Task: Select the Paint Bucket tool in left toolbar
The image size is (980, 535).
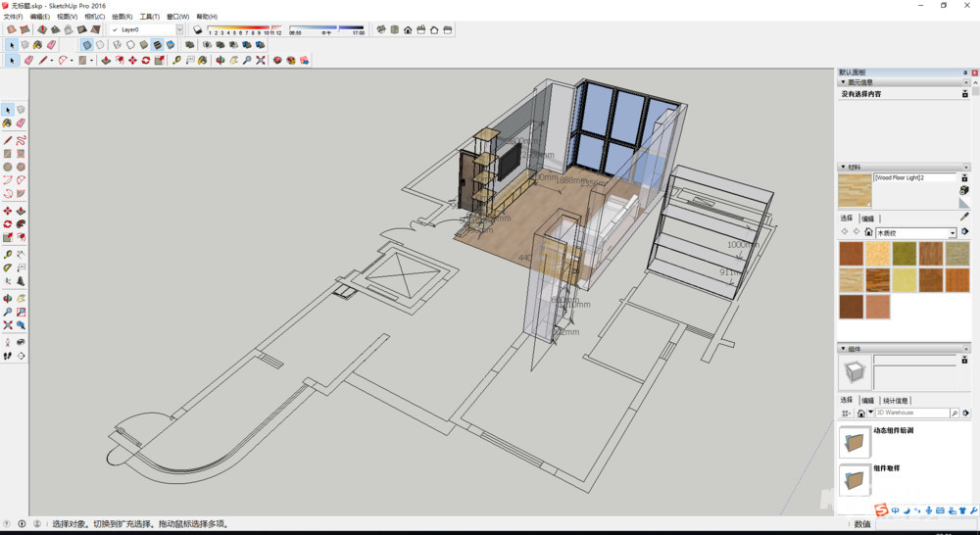Action: click(x=8, y=124)
